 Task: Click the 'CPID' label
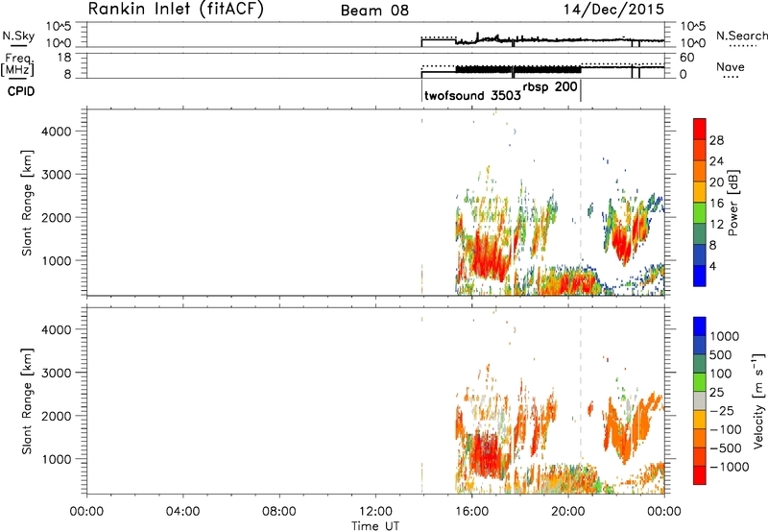click(x=21, y=91)
